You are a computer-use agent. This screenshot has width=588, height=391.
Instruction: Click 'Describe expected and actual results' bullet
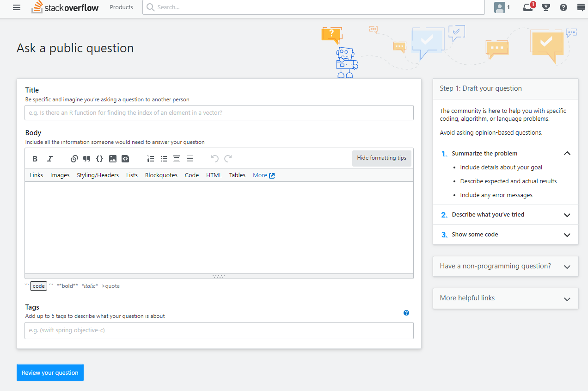click(x=508, y=181)
